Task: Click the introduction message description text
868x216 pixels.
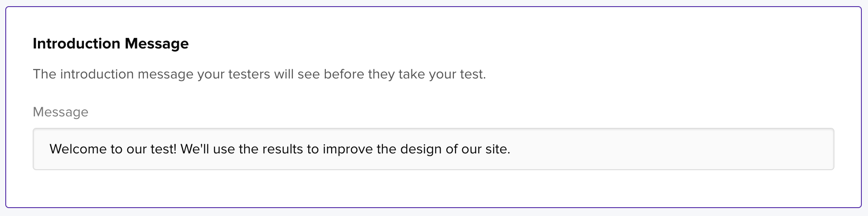Action: click(259, 74)
